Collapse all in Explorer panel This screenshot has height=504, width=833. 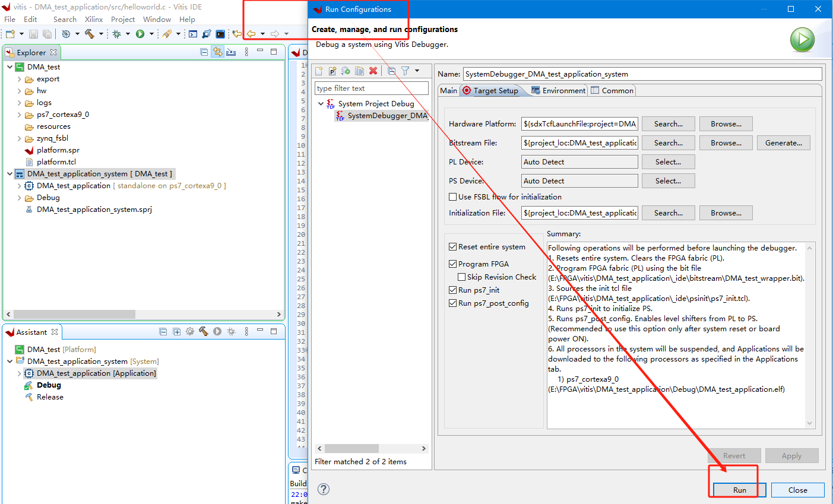pos(204,52)
